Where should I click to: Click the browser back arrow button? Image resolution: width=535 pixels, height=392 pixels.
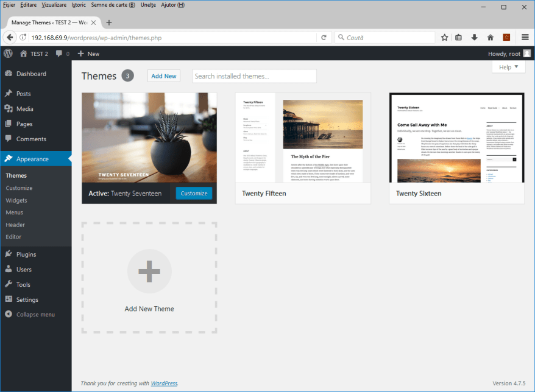pyautogui.click(x=10, y=37)
